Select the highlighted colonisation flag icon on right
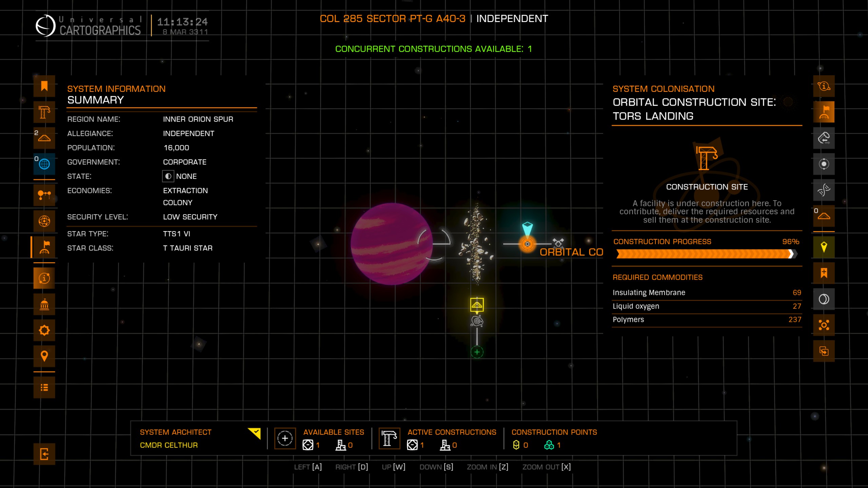Image resolution: width=868 pixels, height=488 pixels. tap(824, 112)
